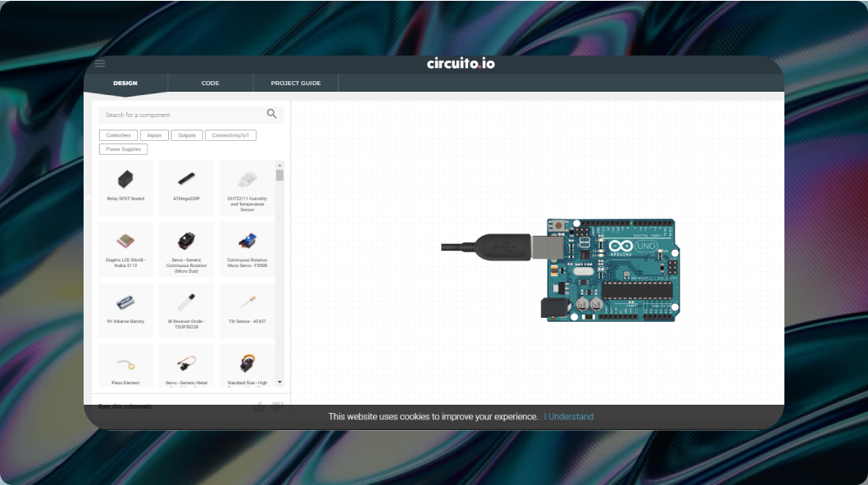Viewport: 868px width, 485px height.
Task: Add the Servo Generic Continuous Rotation Micro Size
Action: 187,249
